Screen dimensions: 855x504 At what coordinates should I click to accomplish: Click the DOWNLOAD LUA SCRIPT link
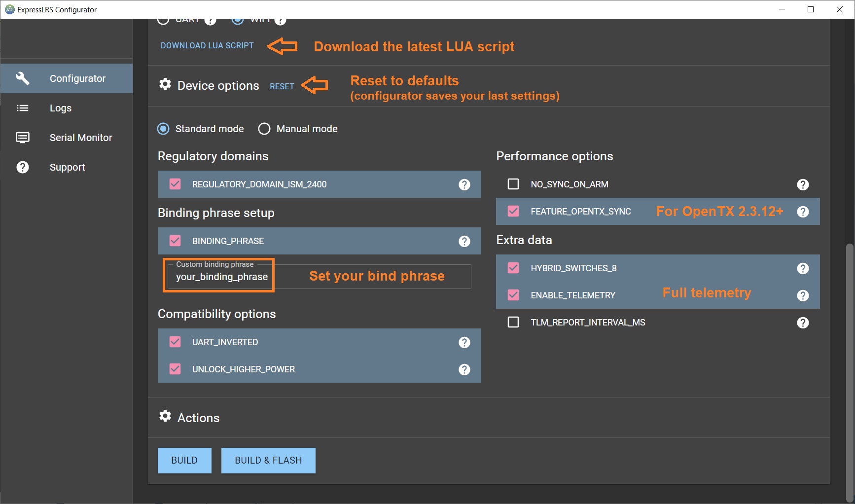click(207, 45)
